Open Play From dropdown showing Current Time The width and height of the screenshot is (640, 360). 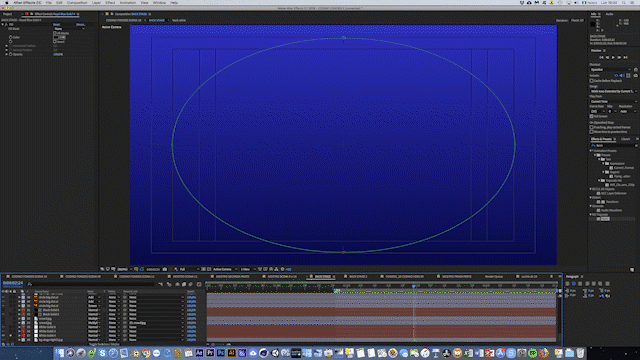[x=613, y=102]
